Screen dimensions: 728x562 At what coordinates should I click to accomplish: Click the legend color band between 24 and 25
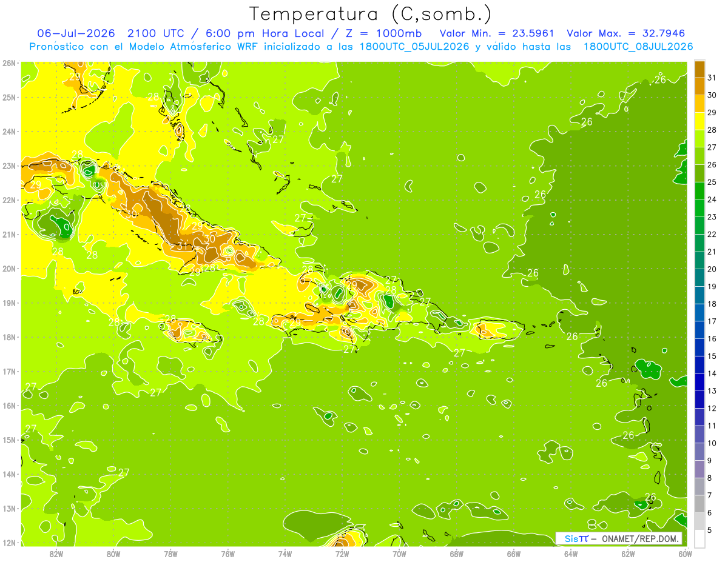point(699,190)
